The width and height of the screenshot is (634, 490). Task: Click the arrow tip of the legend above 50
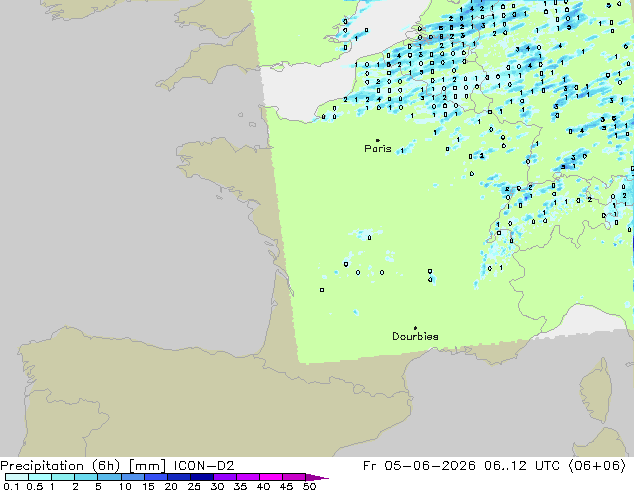click(x=317, y=477)
